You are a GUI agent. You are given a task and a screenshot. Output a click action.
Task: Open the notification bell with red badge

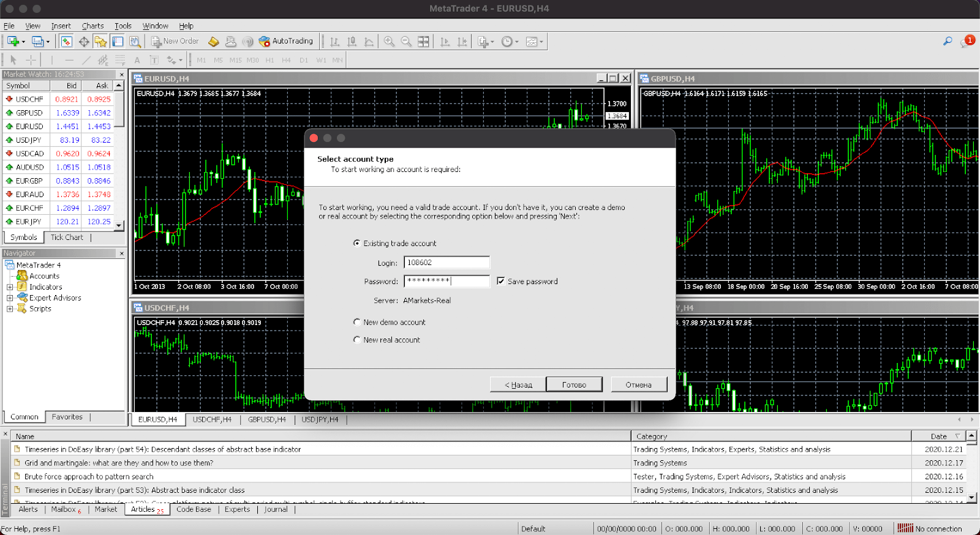(967, 41)
